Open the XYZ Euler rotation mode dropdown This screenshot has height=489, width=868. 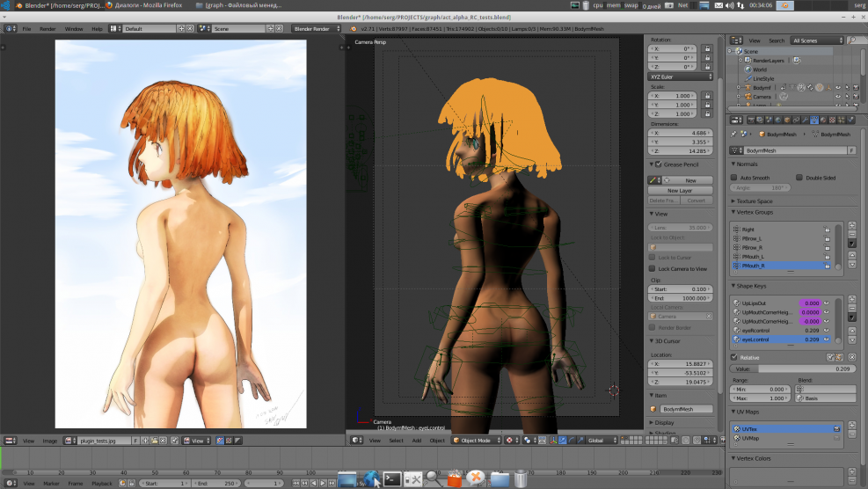point(681,77)
